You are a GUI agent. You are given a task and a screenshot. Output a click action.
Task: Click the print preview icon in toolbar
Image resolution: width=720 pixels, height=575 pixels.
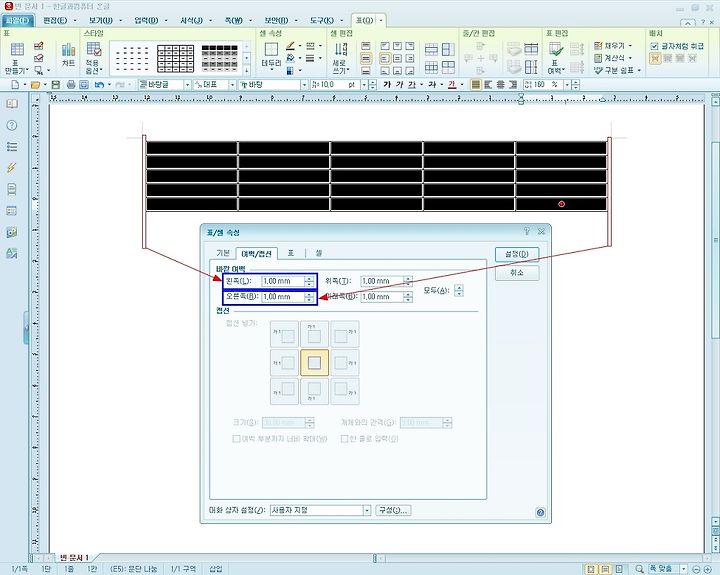pyautogui.click(x=84, y=85)
